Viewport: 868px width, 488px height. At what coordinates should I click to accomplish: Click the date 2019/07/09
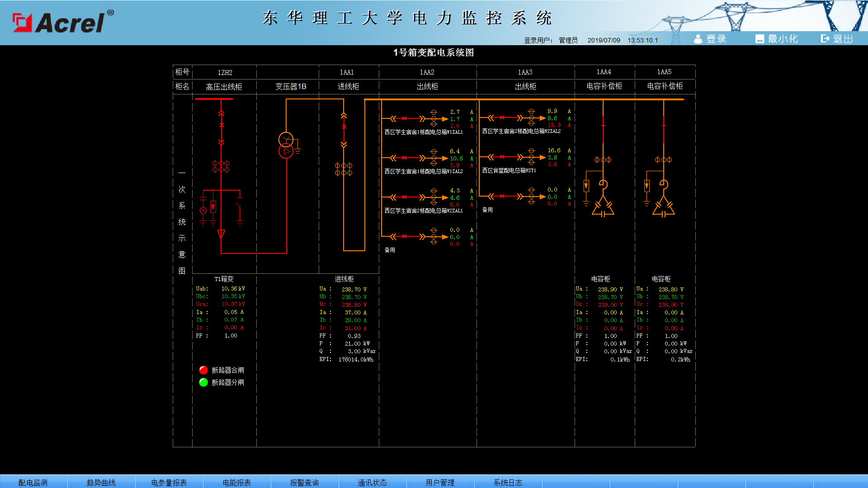tap(604, 40)
